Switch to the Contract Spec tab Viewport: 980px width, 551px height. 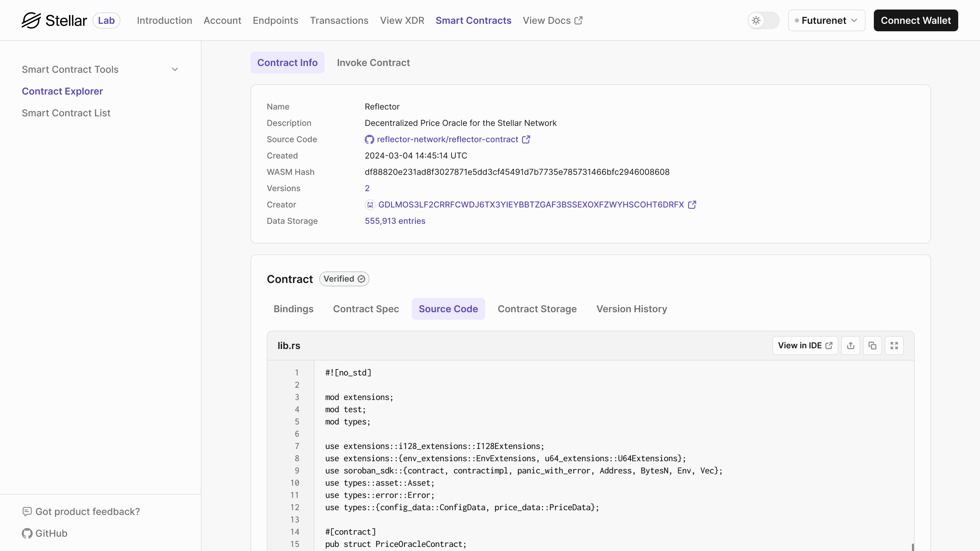click(366, 309)
